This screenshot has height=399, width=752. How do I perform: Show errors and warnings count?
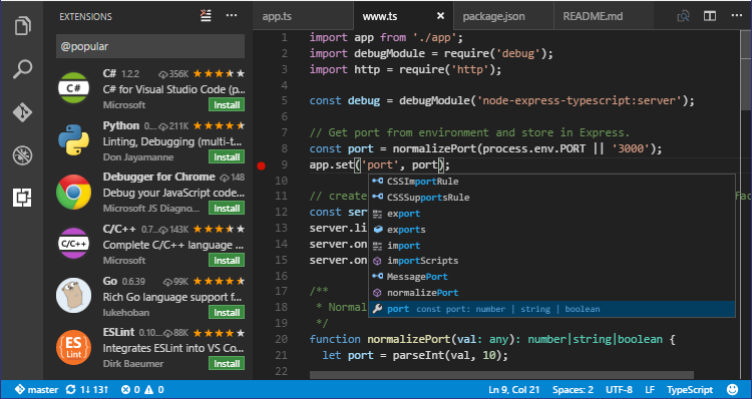142,389
